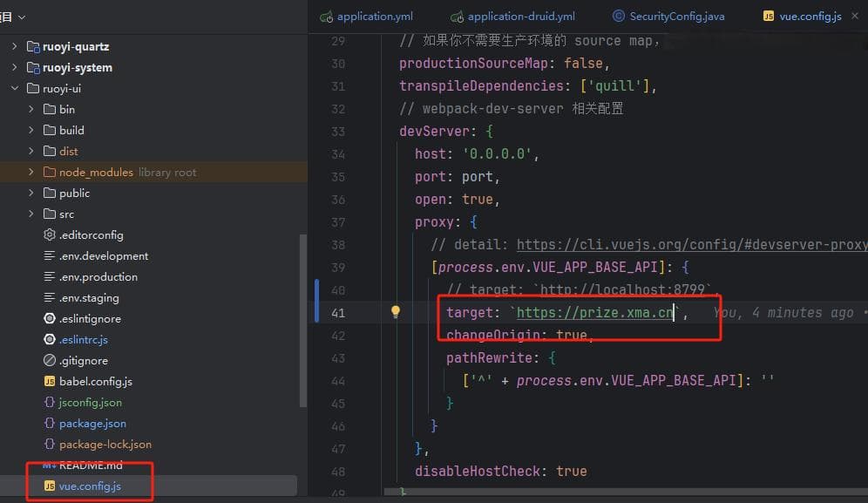Open the project view dropdown arrow

22,17
